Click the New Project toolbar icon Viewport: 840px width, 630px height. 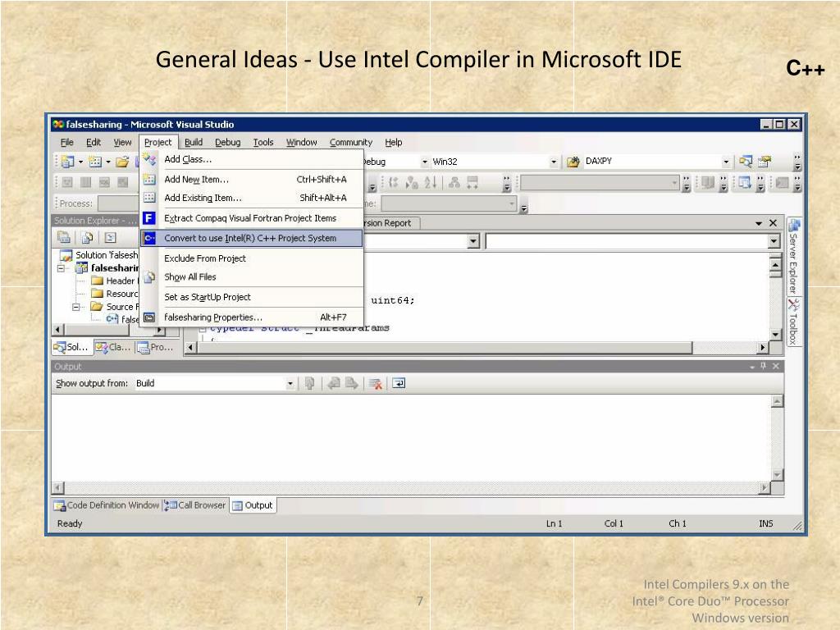click(x=67, y=162)
